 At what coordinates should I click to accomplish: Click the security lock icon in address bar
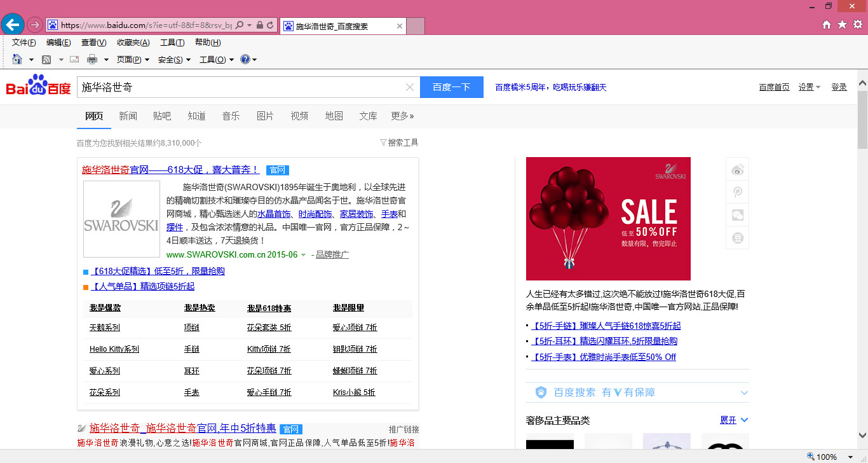259,25
